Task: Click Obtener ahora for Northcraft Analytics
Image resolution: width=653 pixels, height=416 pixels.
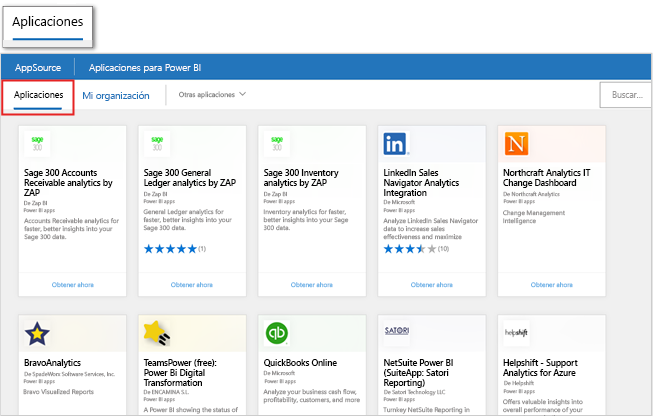Action: tap(551, 285)
